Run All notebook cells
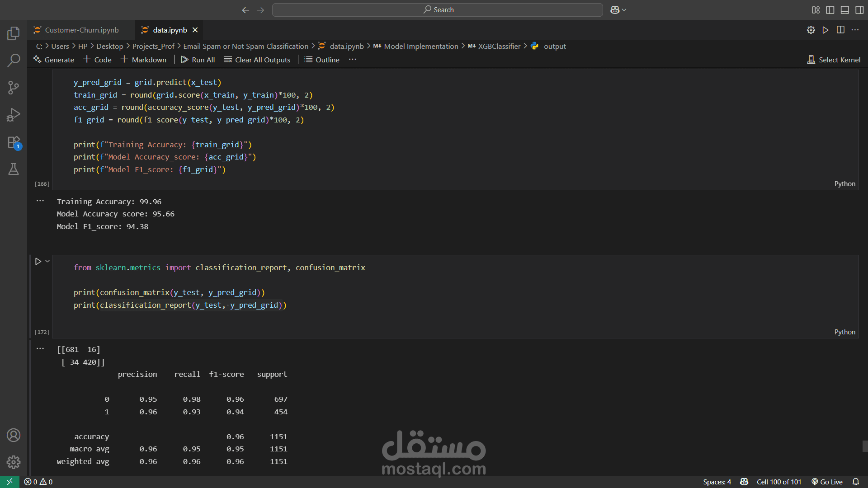Viewport: 868px width, 488px height. [x=198, y=60]
